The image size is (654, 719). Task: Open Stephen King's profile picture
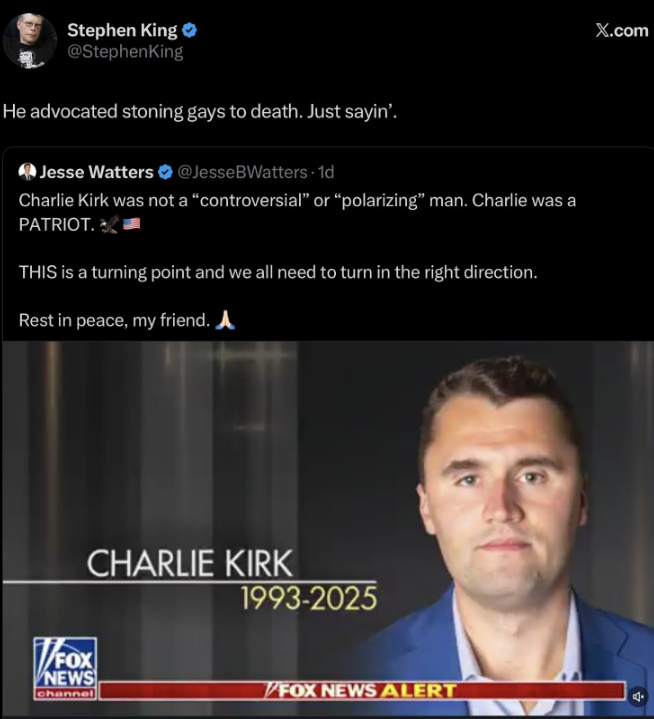tap(30, 41)
